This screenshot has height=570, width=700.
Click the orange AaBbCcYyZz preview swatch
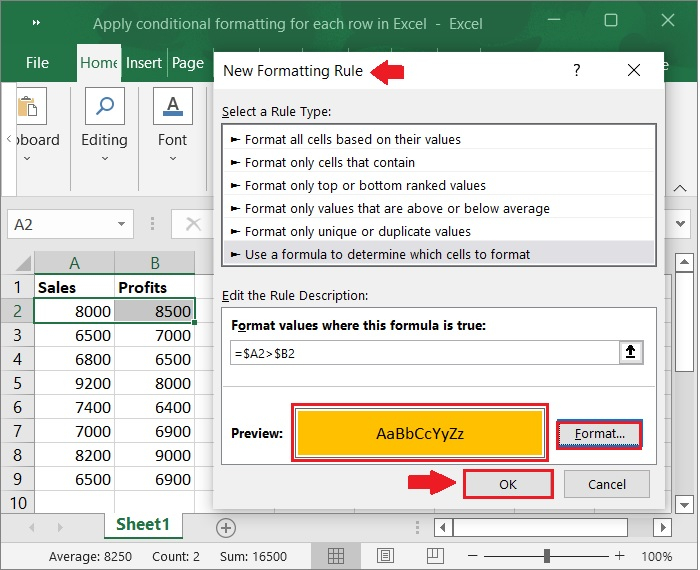pyautogui.click(x=420, y=433)
